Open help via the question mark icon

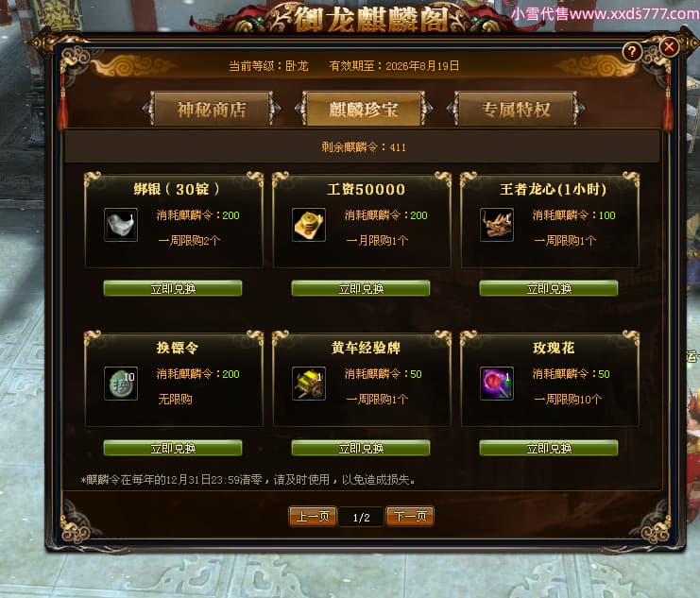632,52
